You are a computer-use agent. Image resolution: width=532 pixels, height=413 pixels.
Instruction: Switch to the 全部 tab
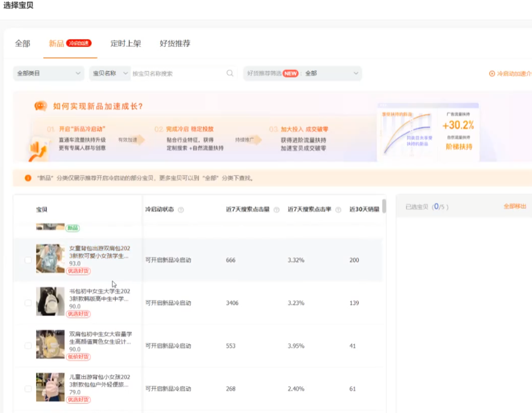[23, 44]
